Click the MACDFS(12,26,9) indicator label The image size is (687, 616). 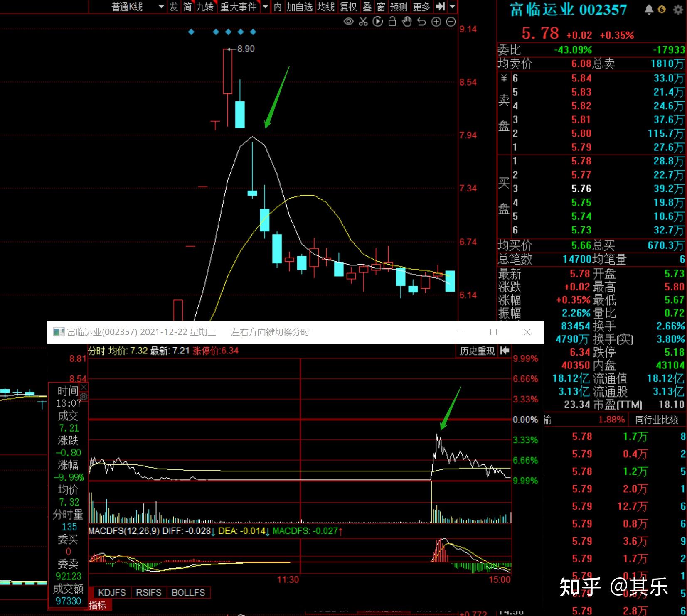pos(124,531)
